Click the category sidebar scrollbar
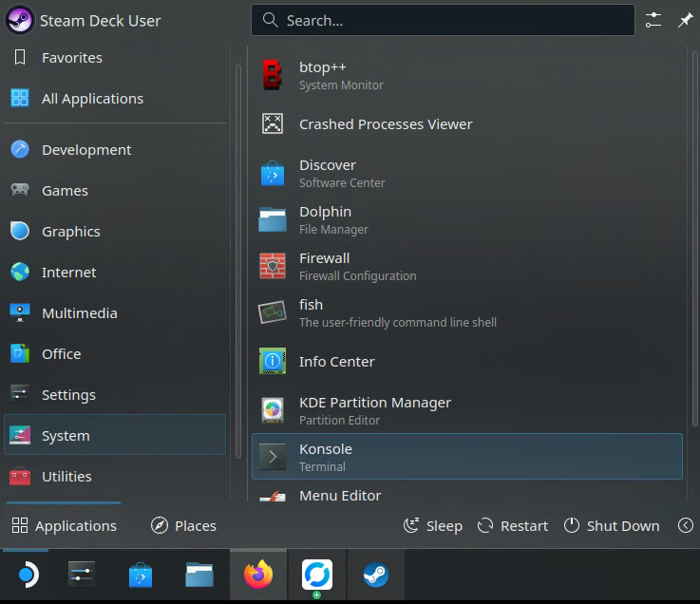Viewport: 700px width, 604px height. click(238, 261)
